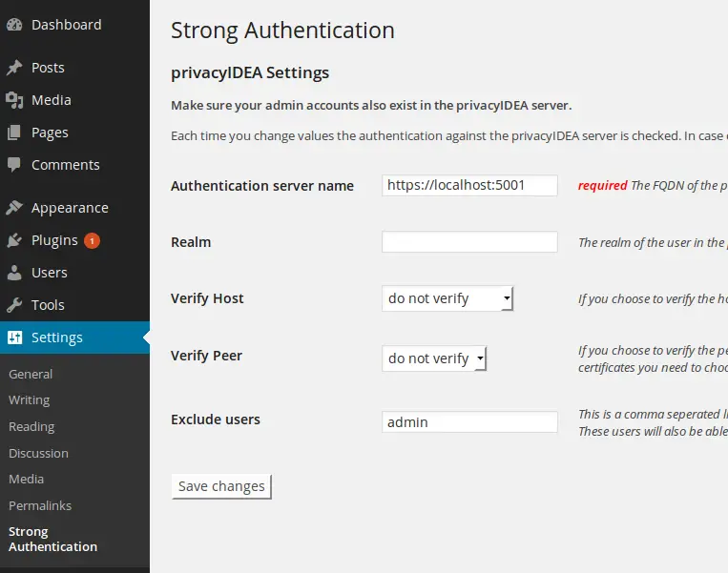Click the 'Make sure your admin accounts' text
The height and width of the screenshot is (573, 728).
(x=371, y=106)
